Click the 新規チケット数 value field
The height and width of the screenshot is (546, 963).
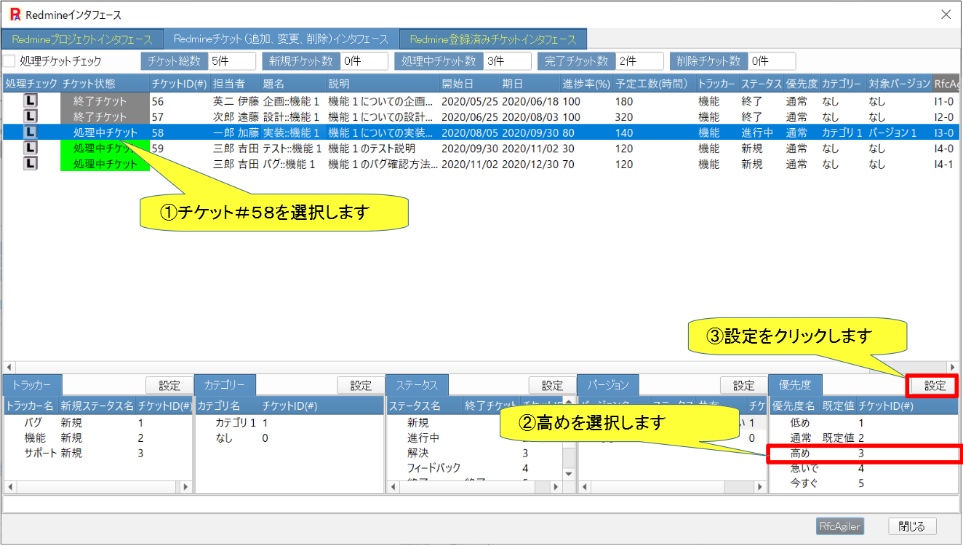[x=364, y=61]
